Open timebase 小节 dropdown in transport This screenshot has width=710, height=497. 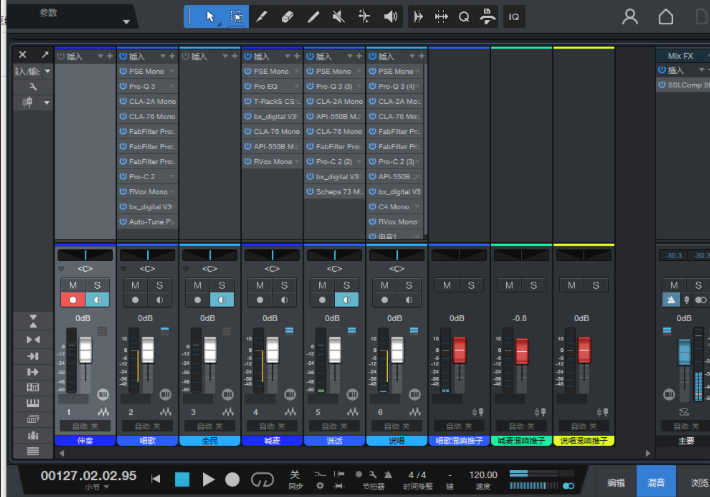(106, 487)
